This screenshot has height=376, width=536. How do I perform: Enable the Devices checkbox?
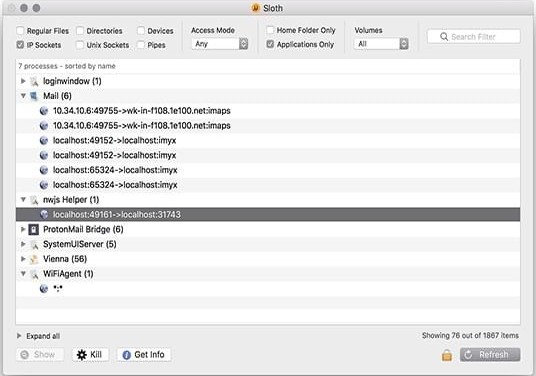coord(141,31)
